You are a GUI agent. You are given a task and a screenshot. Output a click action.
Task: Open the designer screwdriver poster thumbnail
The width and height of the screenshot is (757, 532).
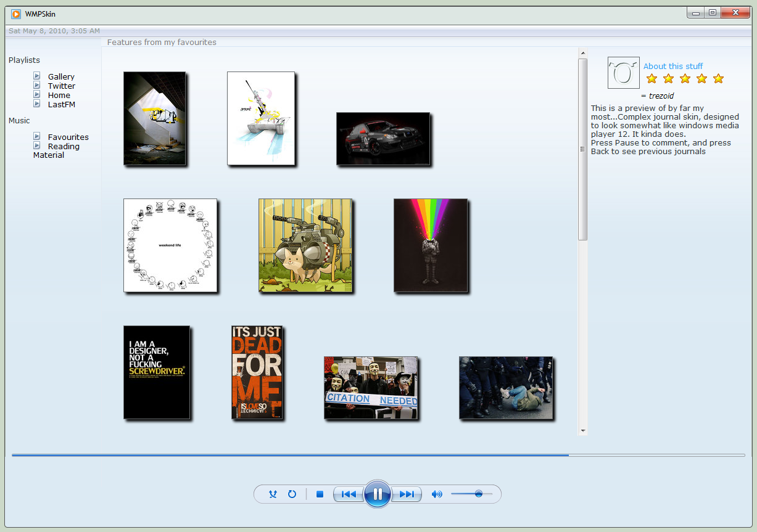point(157,372)
